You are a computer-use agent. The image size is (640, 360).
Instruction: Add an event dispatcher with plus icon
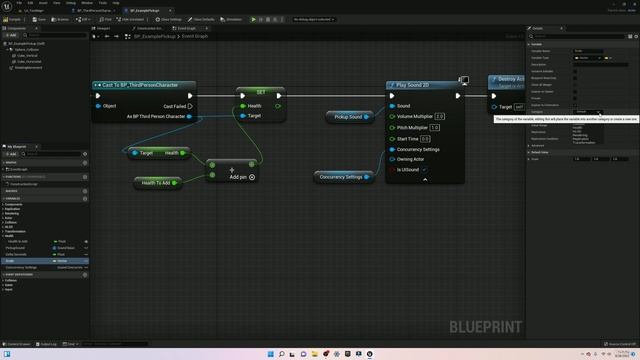[x=85, y=275]
